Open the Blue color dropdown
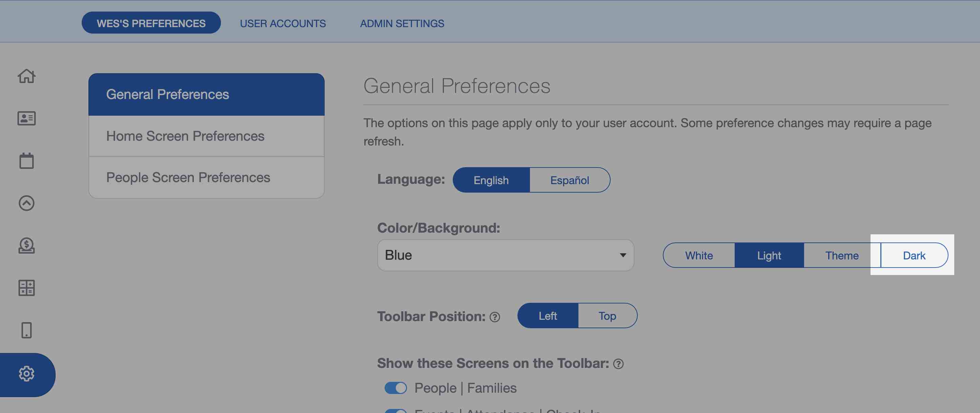Image resolution: width=980 pixels, height=413 pixels. coord(506,255)
